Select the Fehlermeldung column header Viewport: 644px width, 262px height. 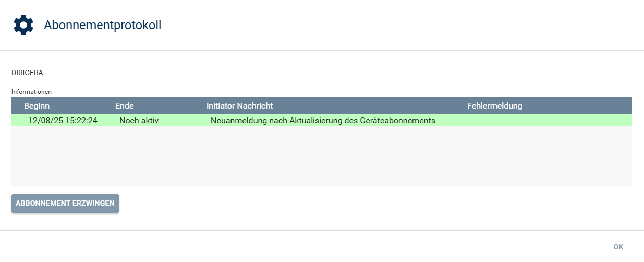pyautogui.click(x=494, y=106)
